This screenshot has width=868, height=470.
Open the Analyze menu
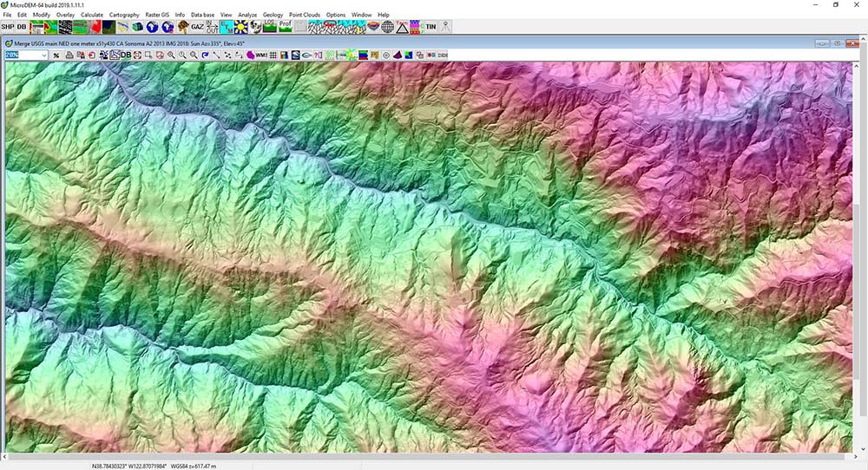247,15
